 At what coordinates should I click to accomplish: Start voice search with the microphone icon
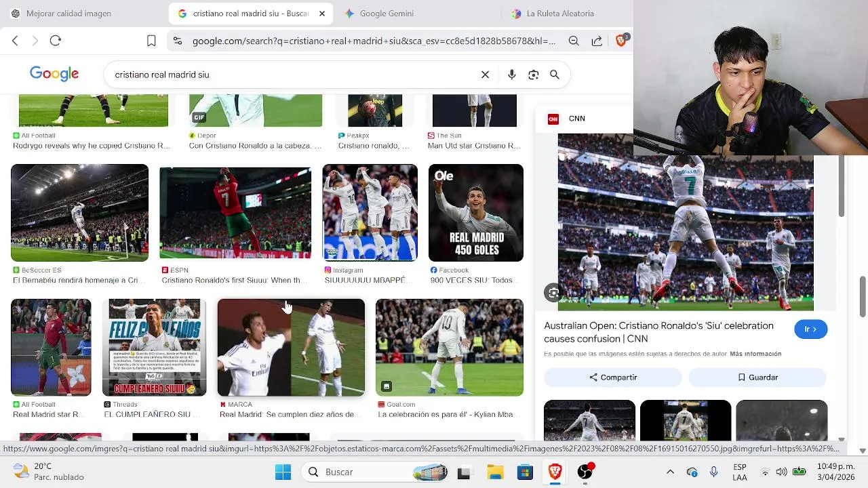click(x=512, y=75)
